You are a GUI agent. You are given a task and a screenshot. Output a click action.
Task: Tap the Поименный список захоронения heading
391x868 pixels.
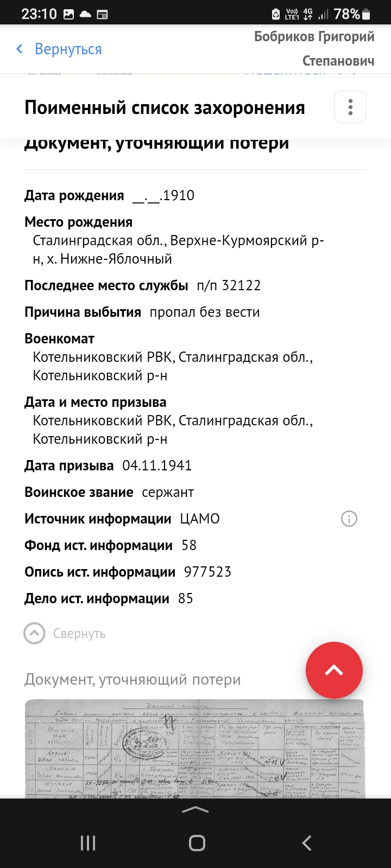(165, 107)
